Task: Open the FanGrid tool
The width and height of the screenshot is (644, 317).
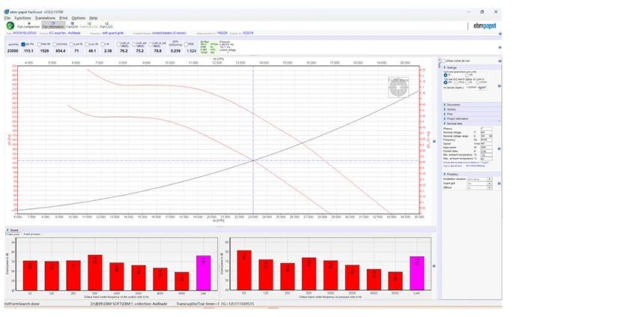Action: click(72, 25)
